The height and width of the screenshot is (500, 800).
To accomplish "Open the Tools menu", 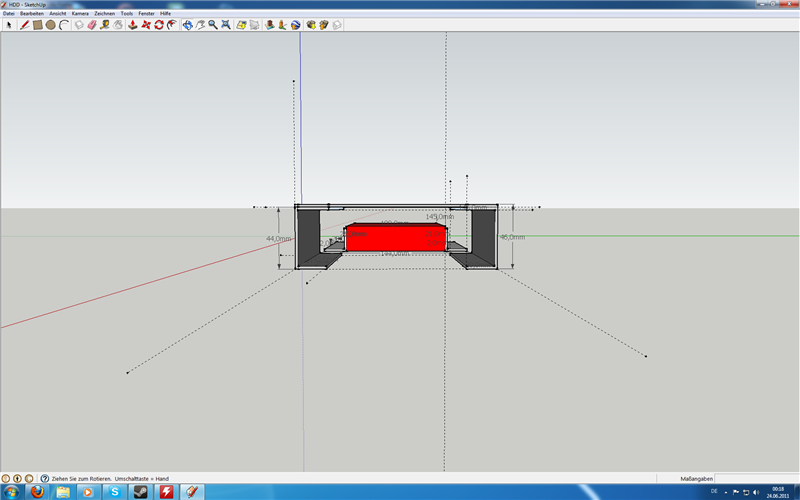I will pyautogui.click(x=127, y=14).
